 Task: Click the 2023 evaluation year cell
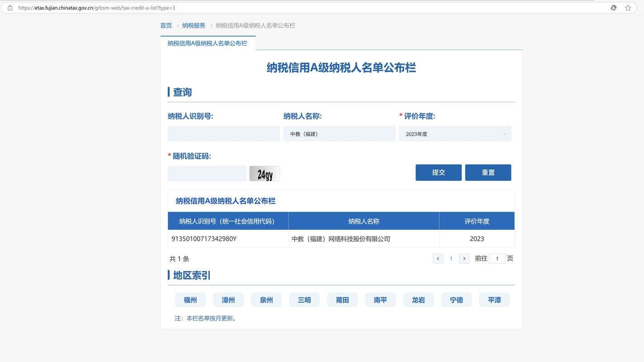477,238
